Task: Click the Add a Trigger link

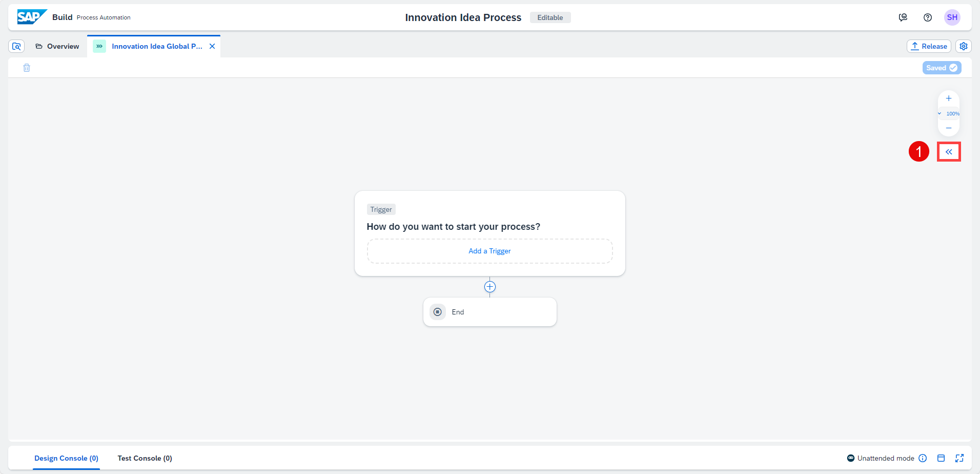Action: click(489, 251)
